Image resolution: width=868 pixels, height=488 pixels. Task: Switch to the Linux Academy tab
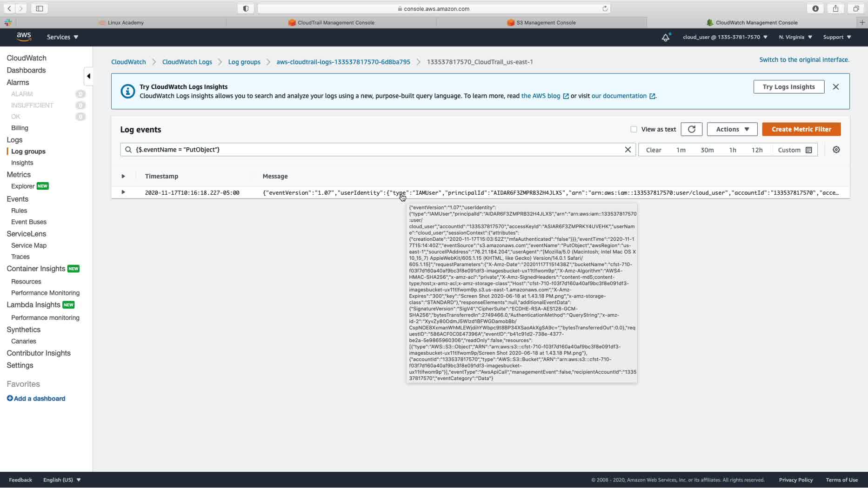pos(121,22)
